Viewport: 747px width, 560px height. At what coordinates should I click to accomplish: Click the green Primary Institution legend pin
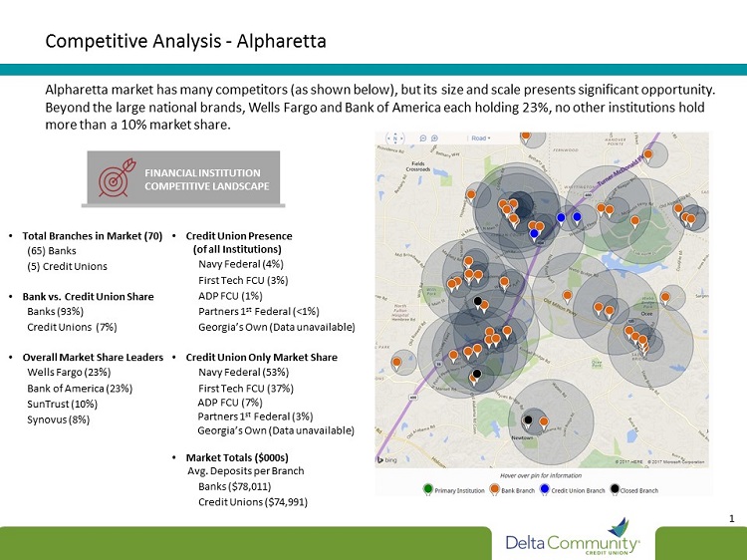point(428,489)
